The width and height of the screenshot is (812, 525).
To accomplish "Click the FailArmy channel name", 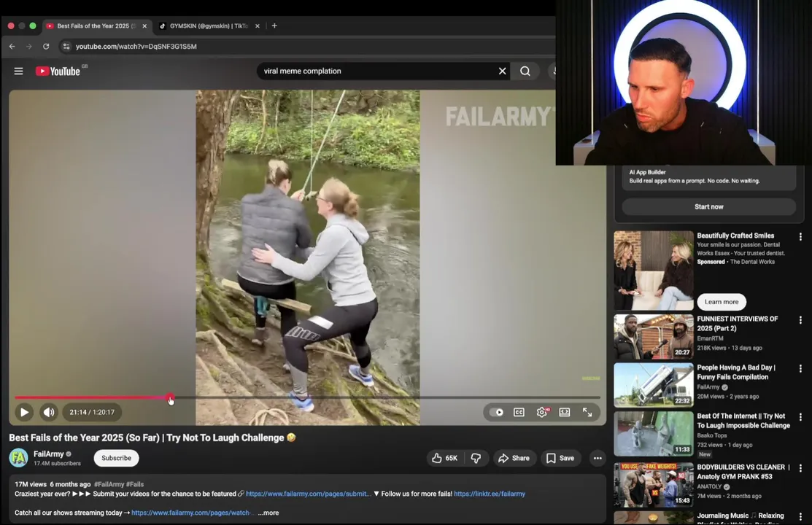I will point(49,454).
